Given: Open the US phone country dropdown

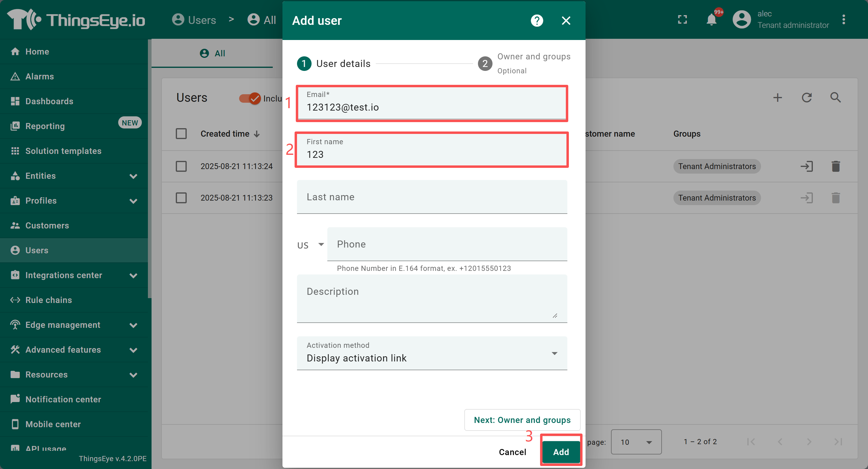Looking at the screenshot, I should coord(311,245).
